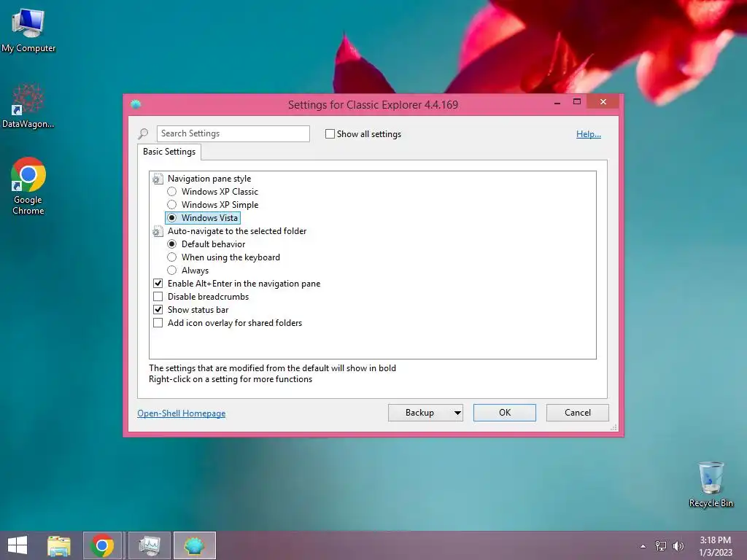
Task: Launch Google Chrome desktop shortcut
Action: pos(28,186)
